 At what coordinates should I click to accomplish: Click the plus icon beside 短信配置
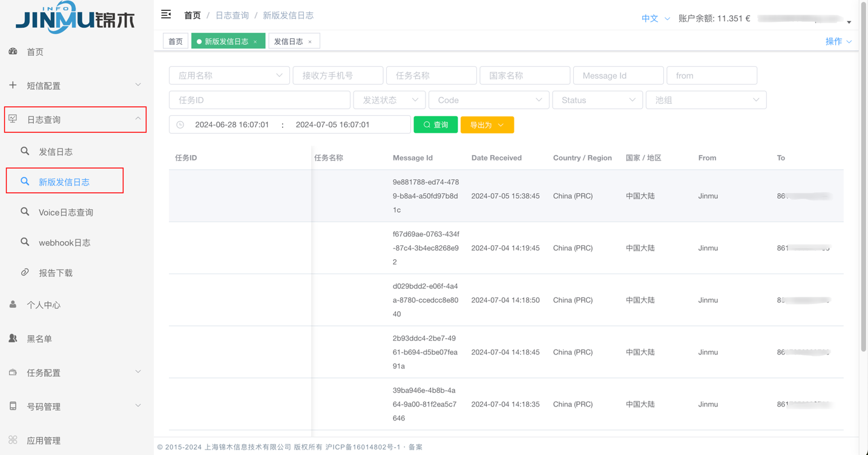click(x=13, y=85)
